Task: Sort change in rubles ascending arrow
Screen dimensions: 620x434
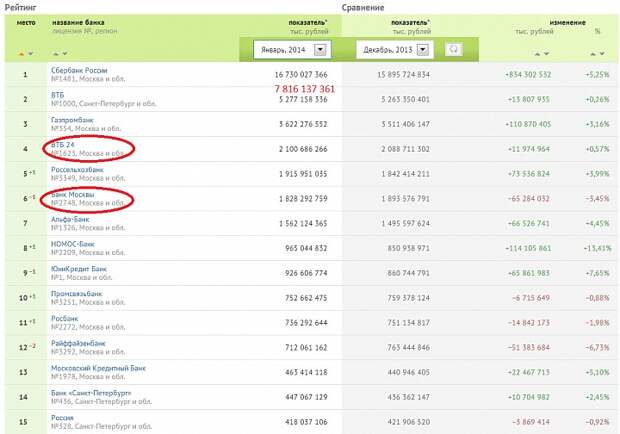Action: point(537,53)
